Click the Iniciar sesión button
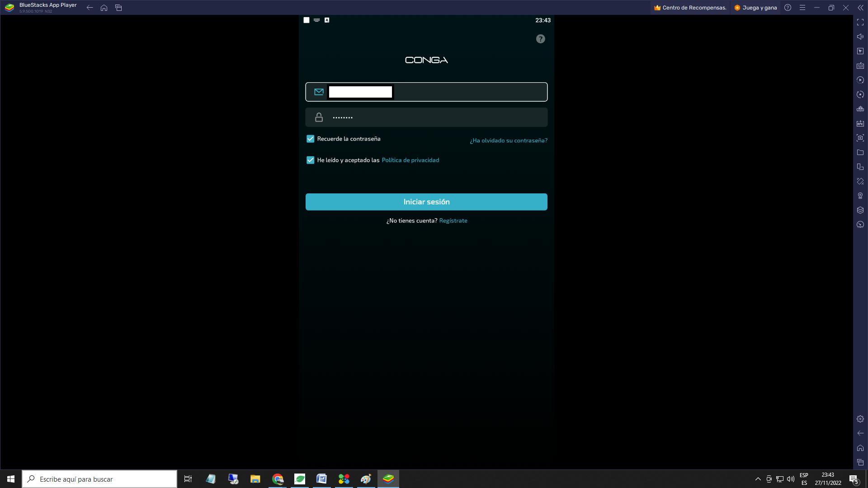The height and width of the screenshot is (488, 868). pos(426,202)
